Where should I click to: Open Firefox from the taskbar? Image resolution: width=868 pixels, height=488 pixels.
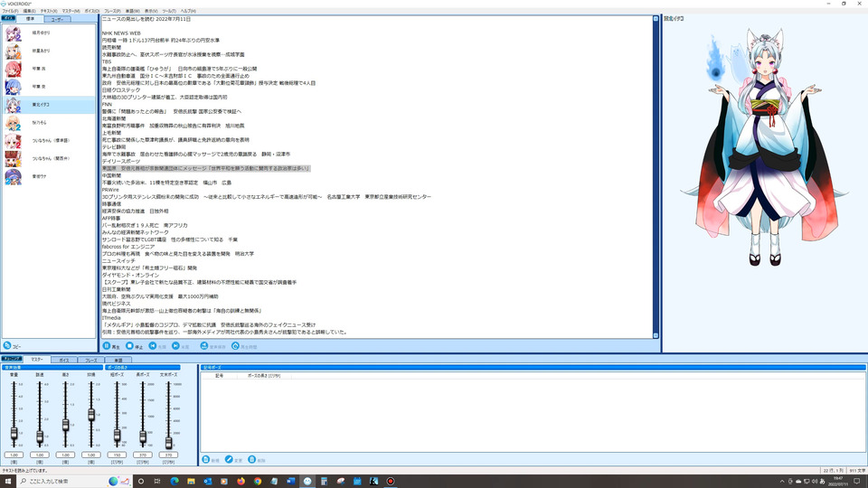click(241, 481)
